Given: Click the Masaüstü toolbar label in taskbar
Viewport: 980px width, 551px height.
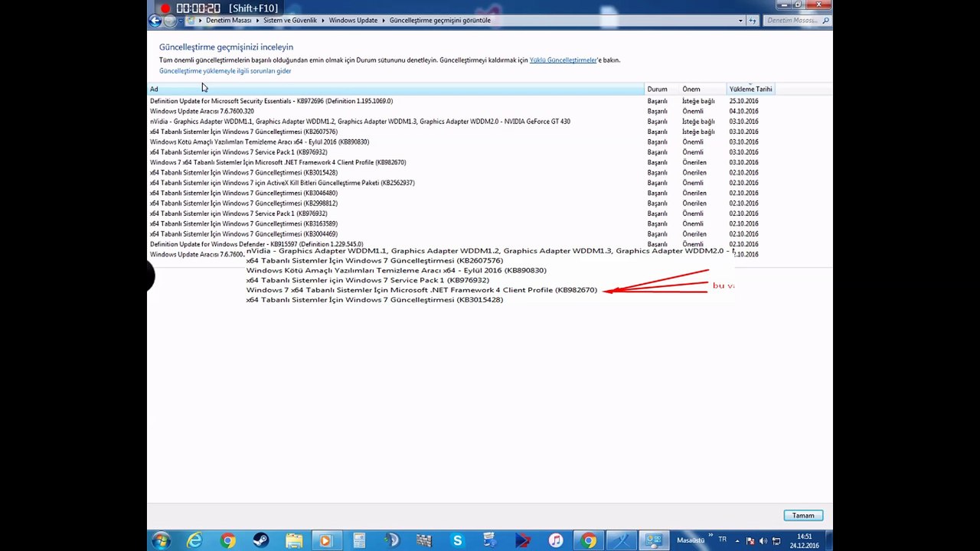Looking at the screenshot, I should (x=690, y=540).
